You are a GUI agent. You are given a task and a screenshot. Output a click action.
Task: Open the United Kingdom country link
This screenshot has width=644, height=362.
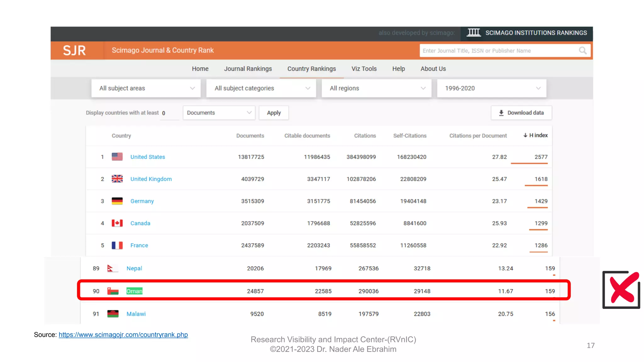tap(151, 179)
